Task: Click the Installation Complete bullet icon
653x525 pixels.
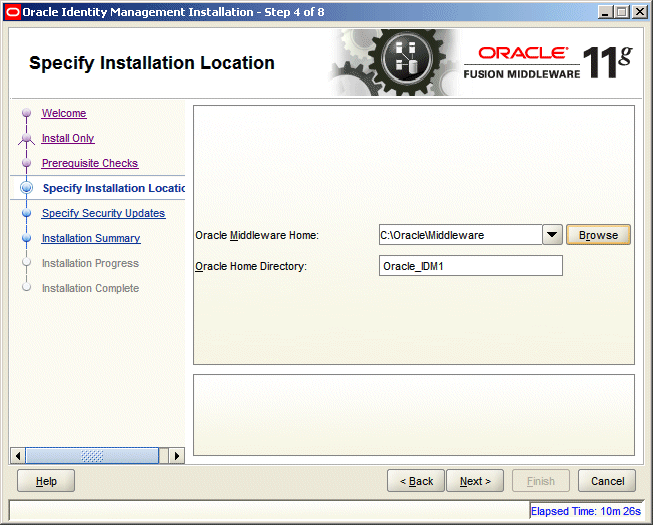Action: 27,287
